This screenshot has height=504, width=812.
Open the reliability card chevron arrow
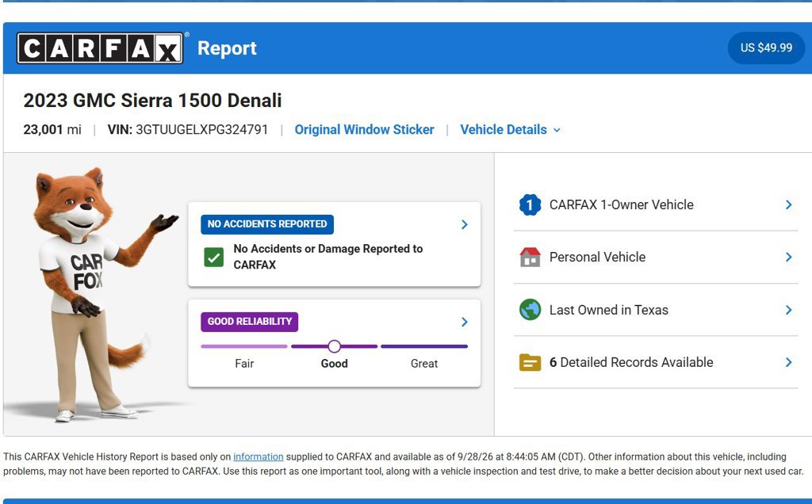[x=465, y=322]
